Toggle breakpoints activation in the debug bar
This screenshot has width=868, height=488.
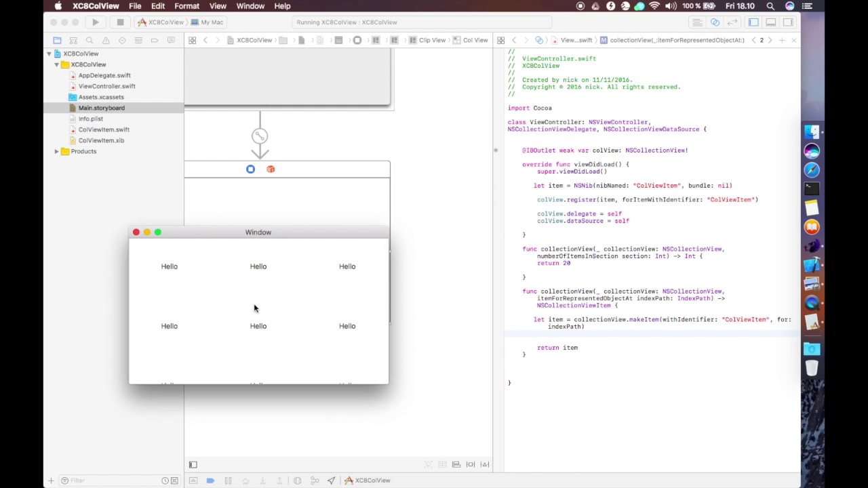pyautogui.click(x=210, y=481)
